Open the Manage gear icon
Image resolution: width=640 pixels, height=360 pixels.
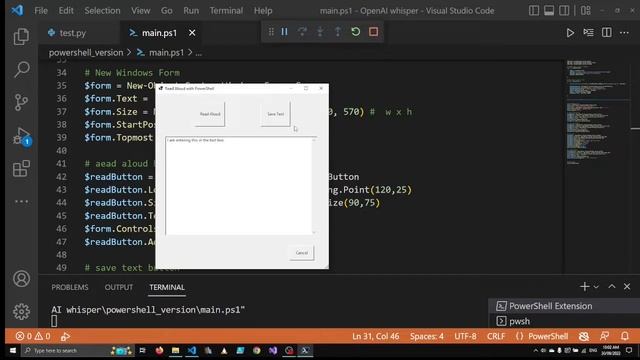[21, 312]
